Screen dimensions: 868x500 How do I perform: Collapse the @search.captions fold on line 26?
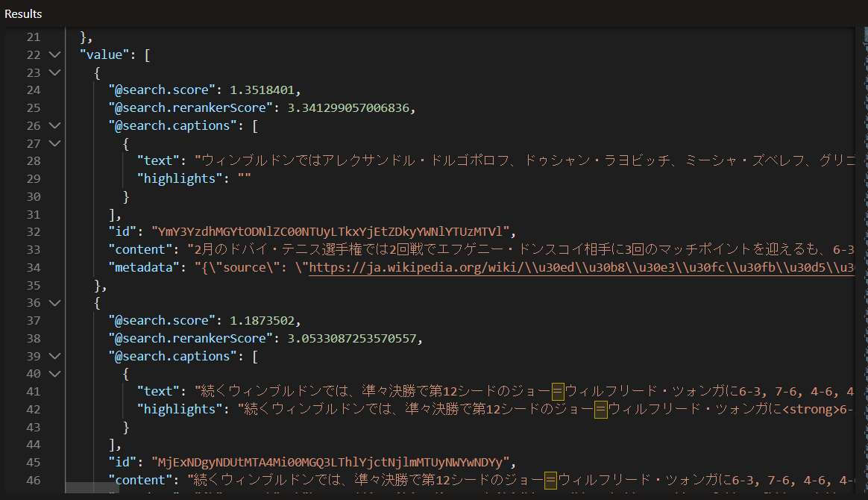pos(54,125)
